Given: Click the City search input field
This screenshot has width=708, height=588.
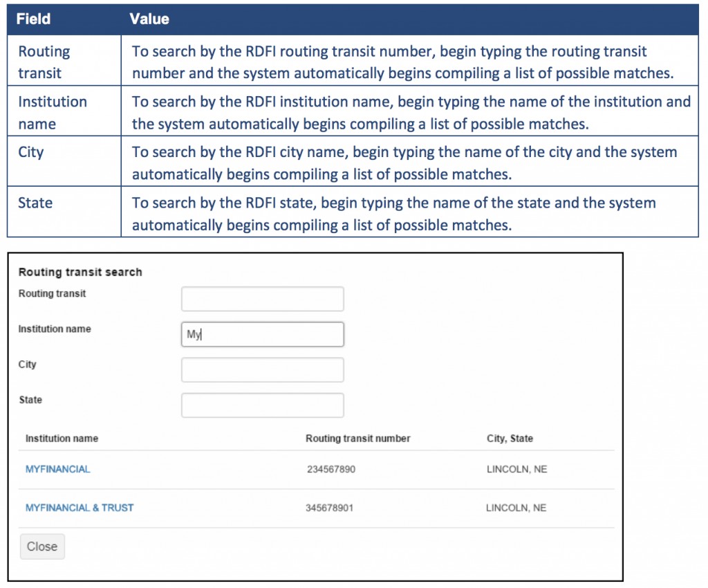Looking at the screenshot, I should click(262, 370).
